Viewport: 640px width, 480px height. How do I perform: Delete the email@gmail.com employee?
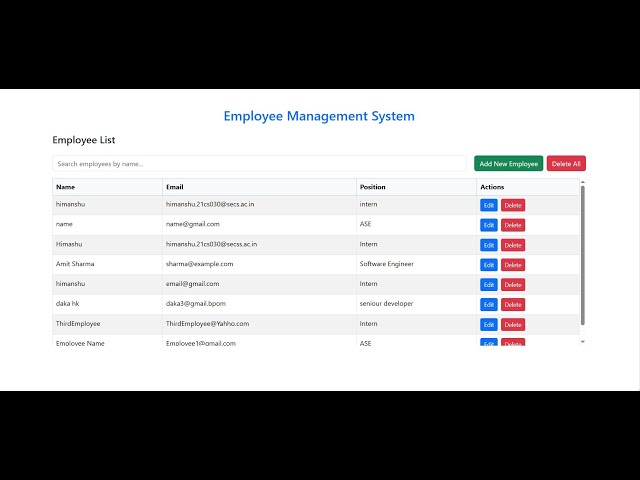513,284
